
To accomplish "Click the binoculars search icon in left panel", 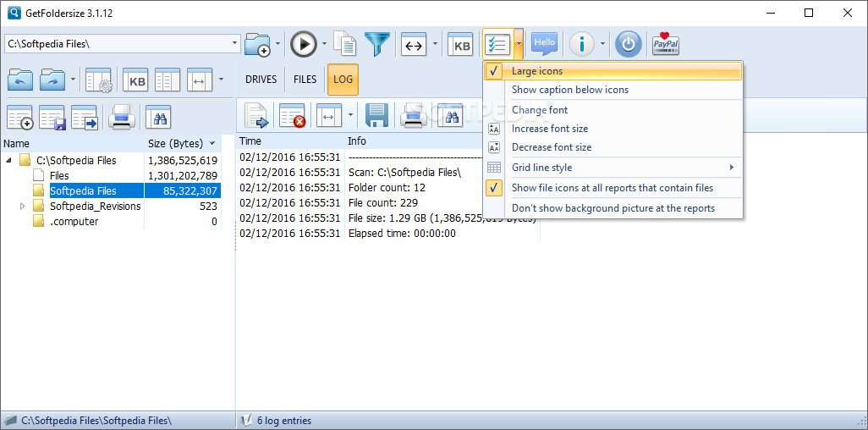I will point(157,117).
